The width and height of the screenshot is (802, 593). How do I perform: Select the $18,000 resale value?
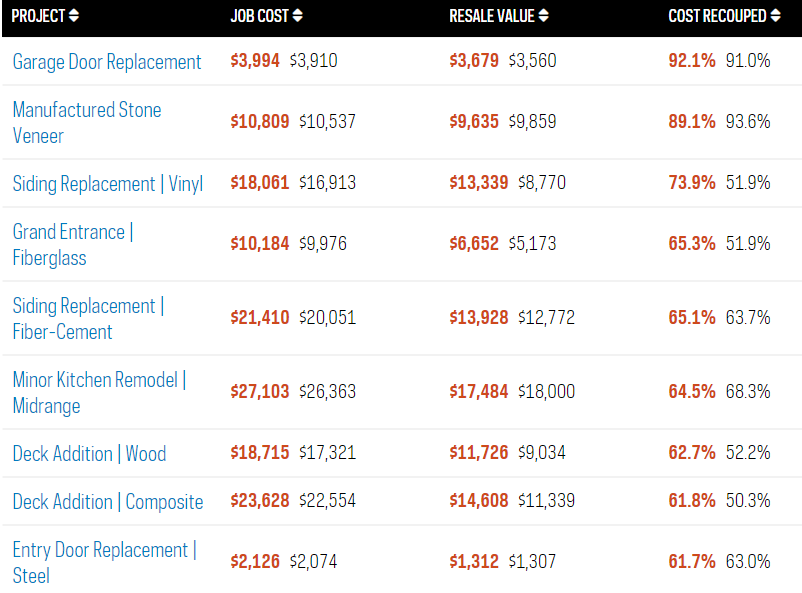[x=546, y=392]
